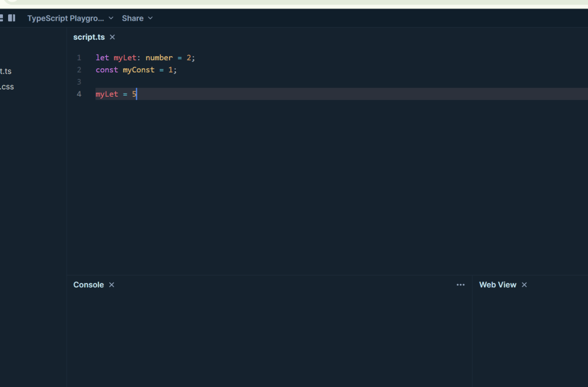Image resolution: width=588 pixels, height=387 pixels.
Task: Click the myConst variable on line 2
Action: click(139, 70)
